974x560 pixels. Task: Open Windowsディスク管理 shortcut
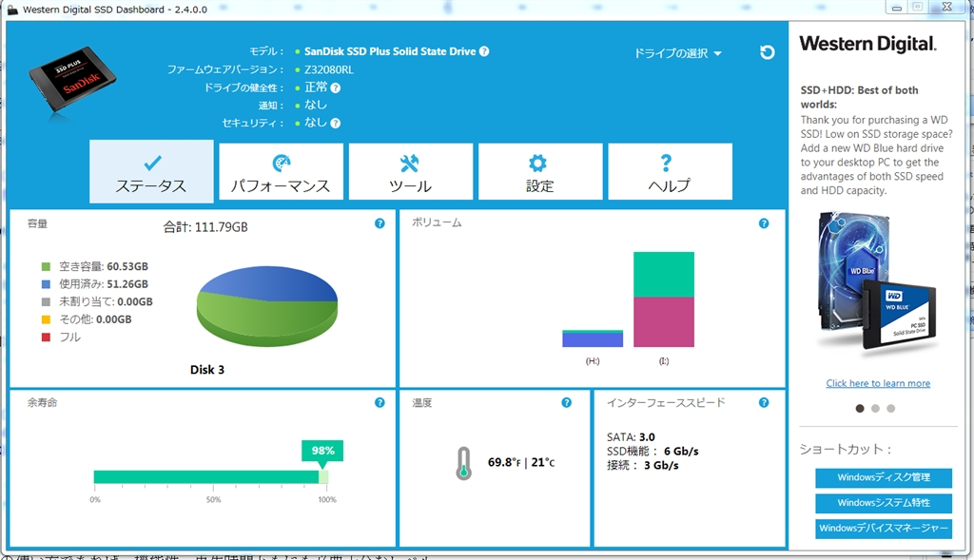tap(883, 477)
